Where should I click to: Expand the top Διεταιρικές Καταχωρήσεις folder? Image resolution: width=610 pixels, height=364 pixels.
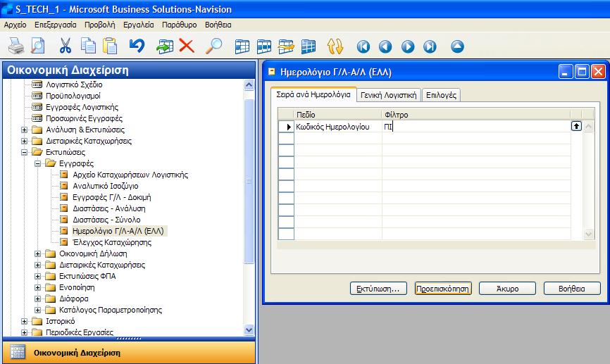pos(25,141)
